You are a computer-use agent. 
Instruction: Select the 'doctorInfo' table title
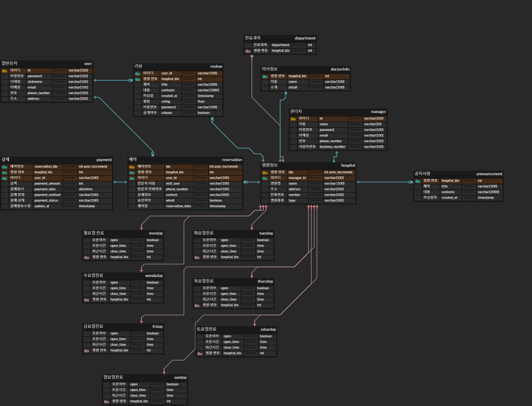(x=340, y=69)
